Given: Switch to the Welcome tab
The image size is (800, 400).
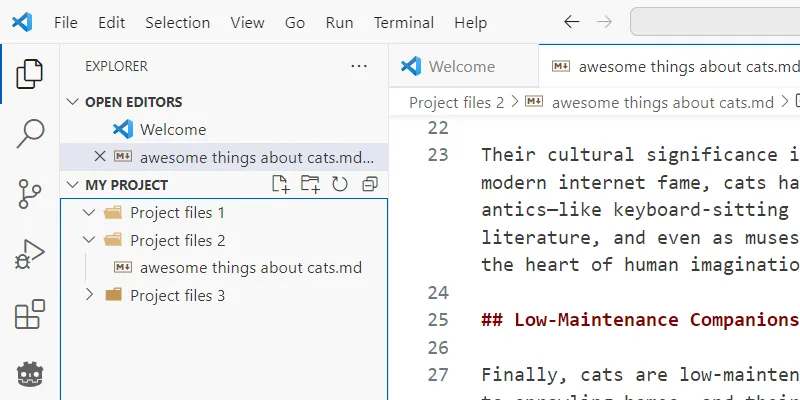Looking at the screenshot, I should click(x=461, y=67).
